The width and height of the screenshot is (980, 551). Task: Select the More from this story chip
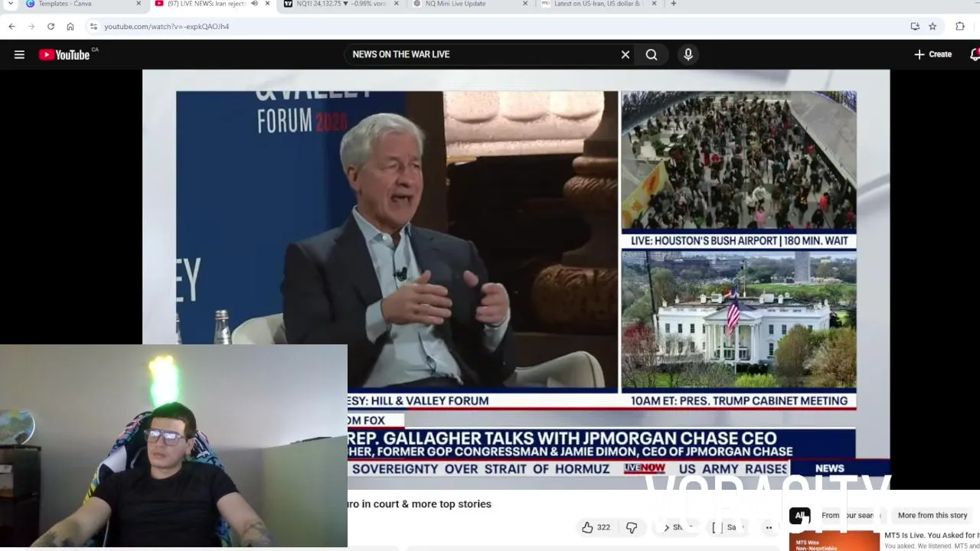pos(933,516)
